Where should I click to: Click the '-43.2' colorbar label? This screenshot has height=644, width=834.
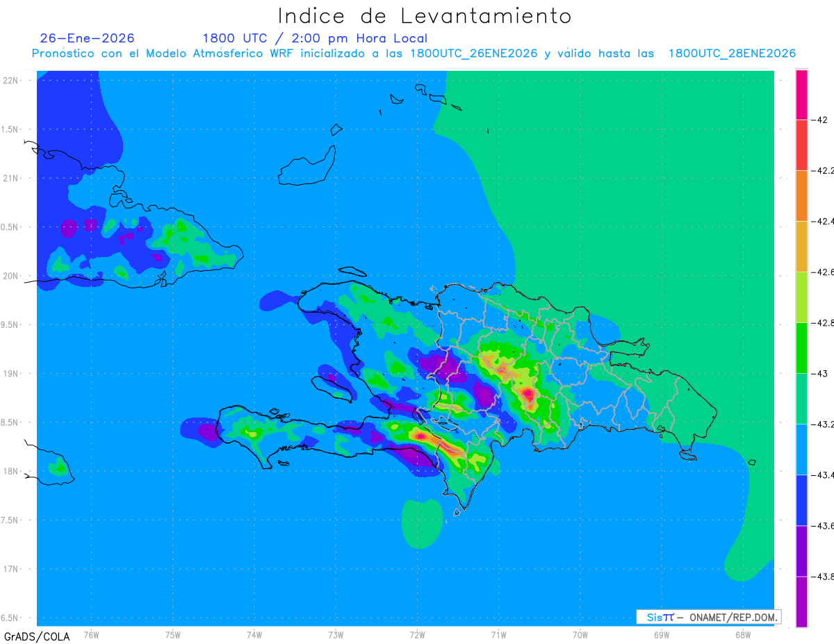(822, 424)
